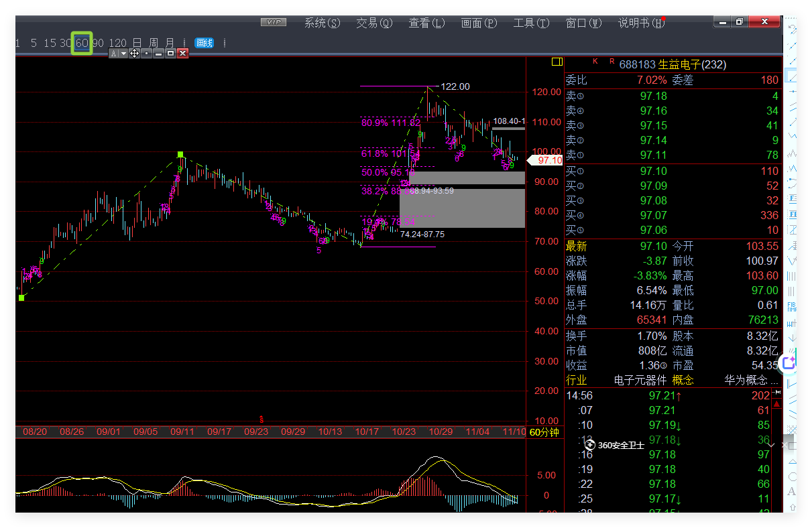Click the green swing-high marker near 100

[x=180, y=155]
